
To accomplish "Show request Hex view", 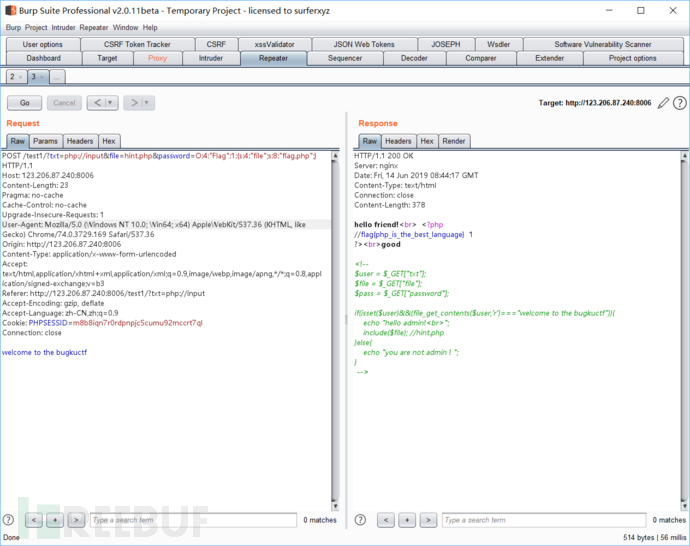I will [109, 141].
